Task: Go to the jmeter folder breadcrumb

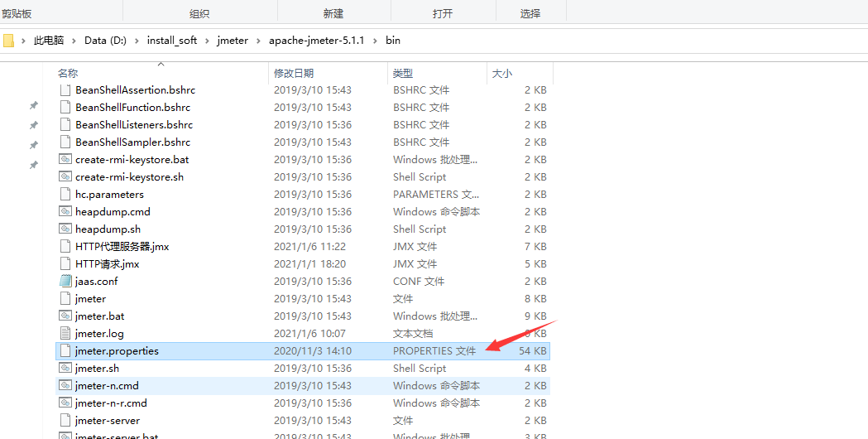Action: click(x=233, y=41)
